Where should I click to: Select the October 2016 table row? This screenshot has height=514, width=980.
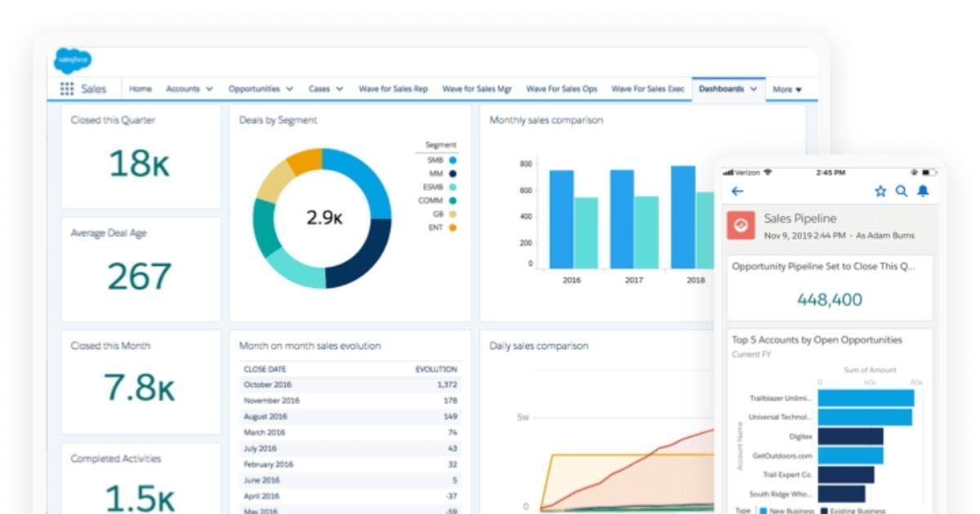[350, 384]
